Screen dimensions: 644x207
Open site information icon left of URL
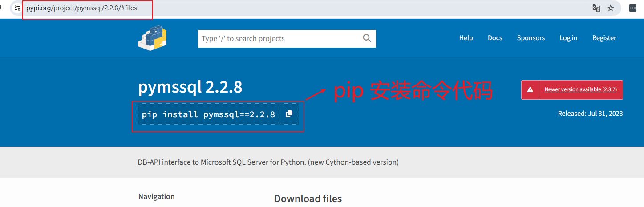pyautogui.click(x=17, y=8)
